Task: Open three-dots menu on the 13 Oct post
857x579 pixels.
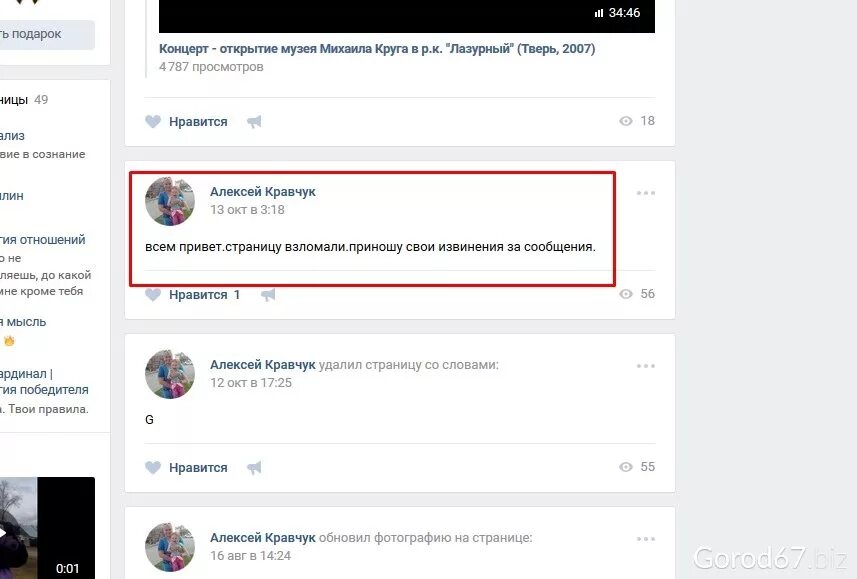Action: (645, 193)
